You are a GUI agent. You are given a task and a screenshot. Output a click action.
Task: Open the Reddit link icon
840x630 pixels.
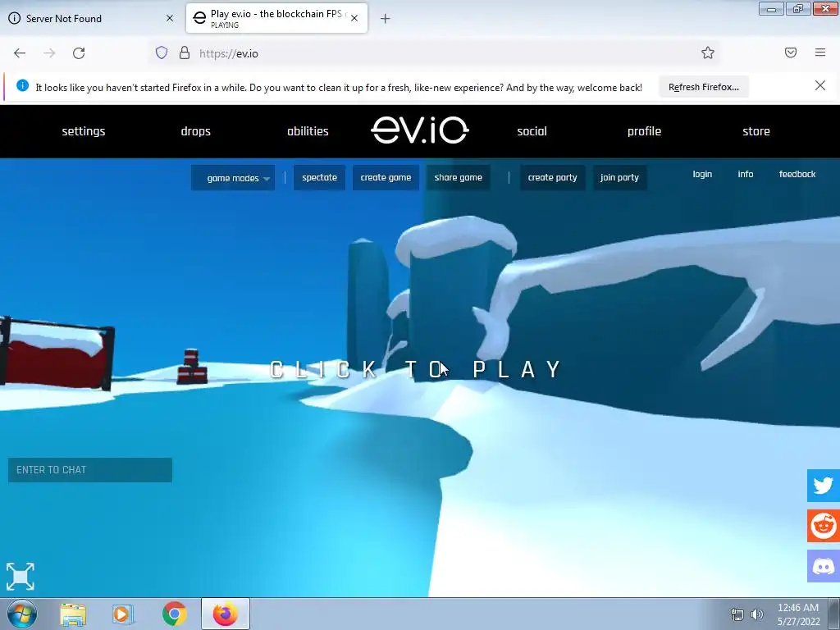coord(824,526)
